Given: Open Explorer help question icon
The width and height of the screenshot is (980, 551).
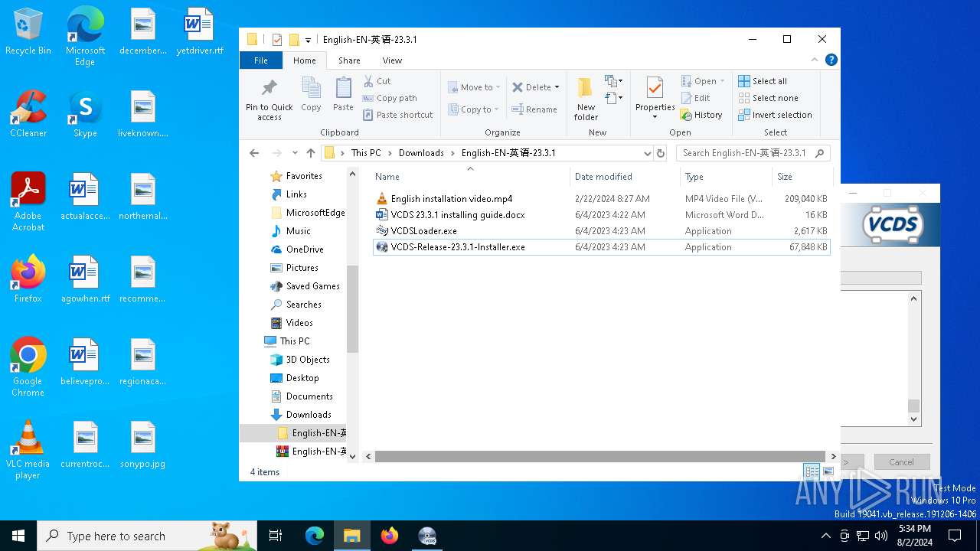Looking at the screenshot, I should [831, 60].
